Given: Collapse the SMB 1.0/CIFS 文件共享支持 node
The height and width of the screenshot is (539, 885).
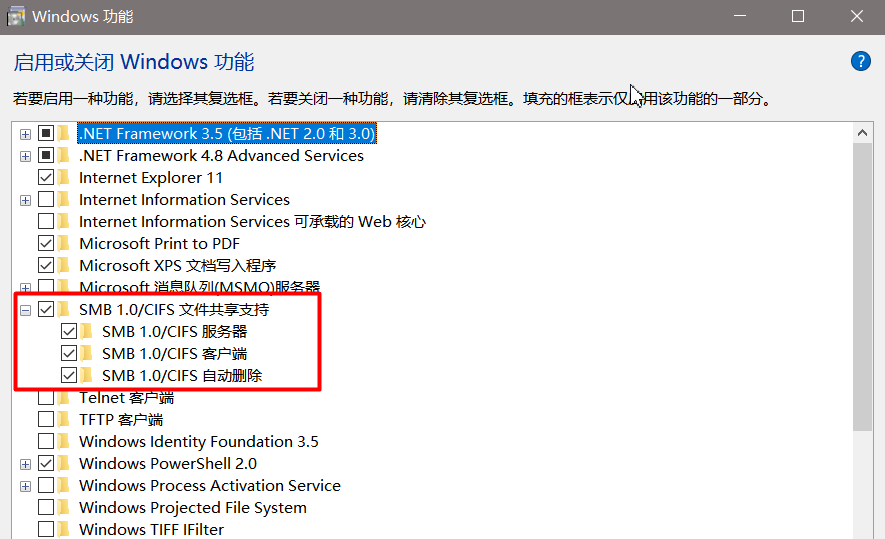Looking at the screenshot, I should point(25,310).
